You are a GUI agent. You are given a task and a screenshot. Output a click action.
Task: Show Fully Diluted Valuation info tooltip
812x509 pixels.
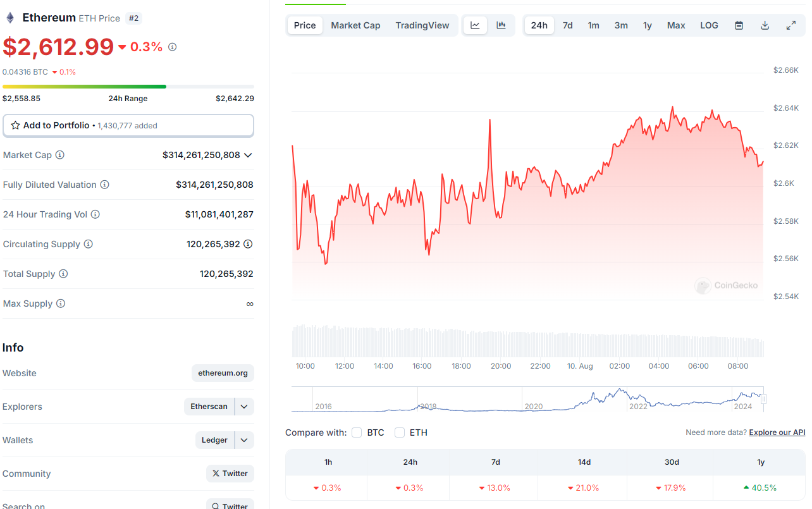pos(105,185)
